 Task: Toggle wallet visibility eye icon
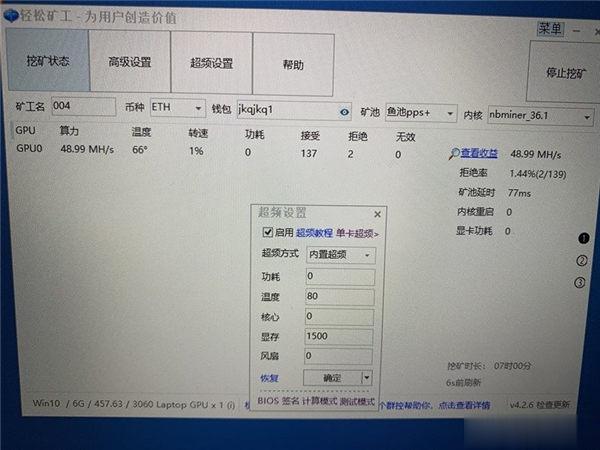tap(344, 112)
